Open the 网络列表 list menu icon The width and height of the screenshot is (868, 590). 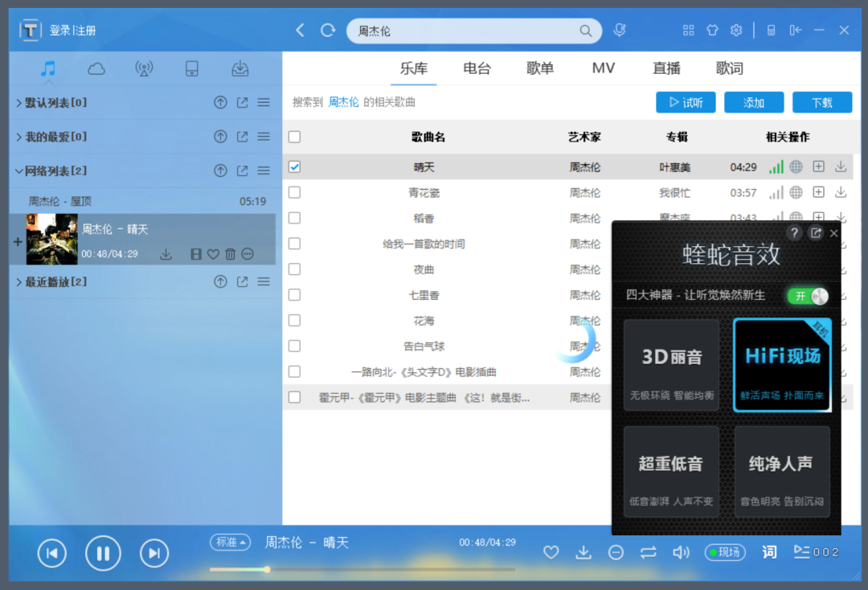264,171
